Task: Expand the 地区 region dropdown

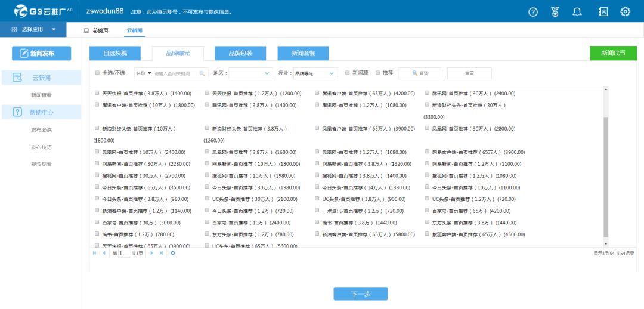Action: click(250, 73)
